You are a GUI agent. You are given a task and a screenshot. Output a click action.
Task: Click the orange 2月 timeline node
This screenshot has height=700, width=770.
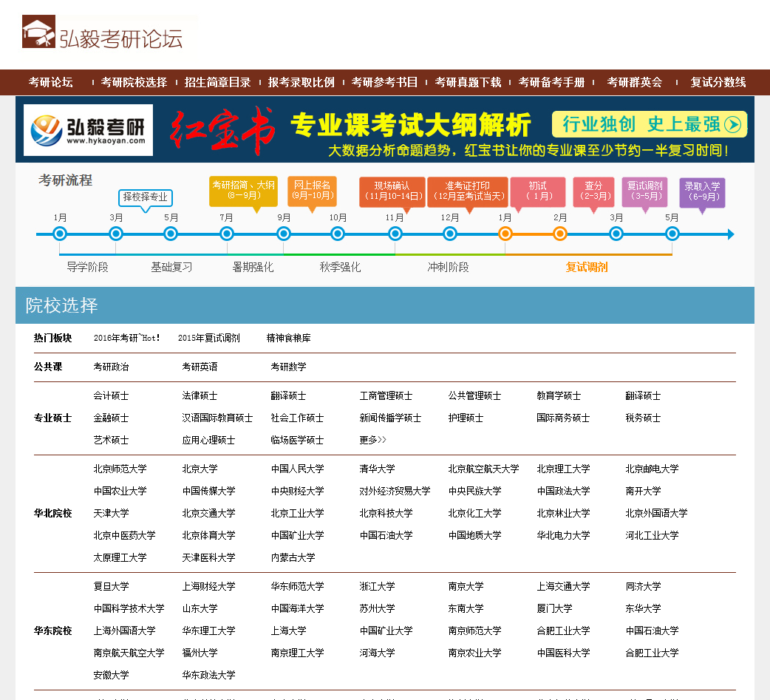[560, 234]
